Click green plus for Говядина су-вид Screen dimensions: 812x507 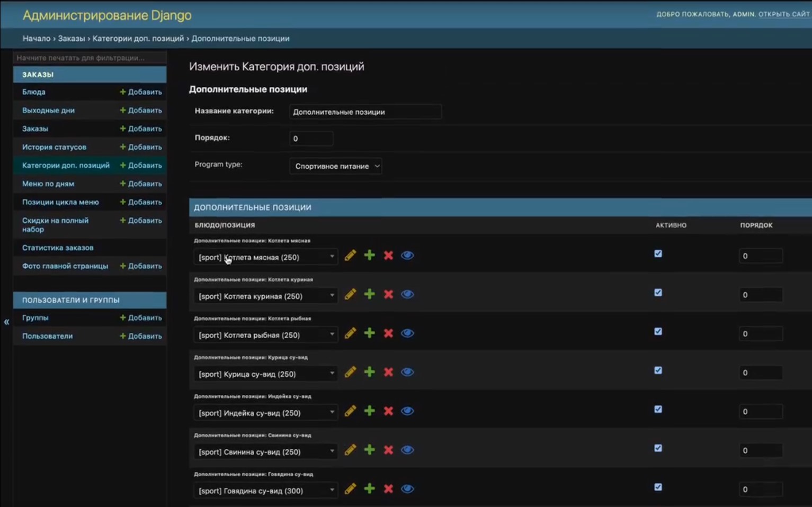pyautogui.click(x=370, y=488)
